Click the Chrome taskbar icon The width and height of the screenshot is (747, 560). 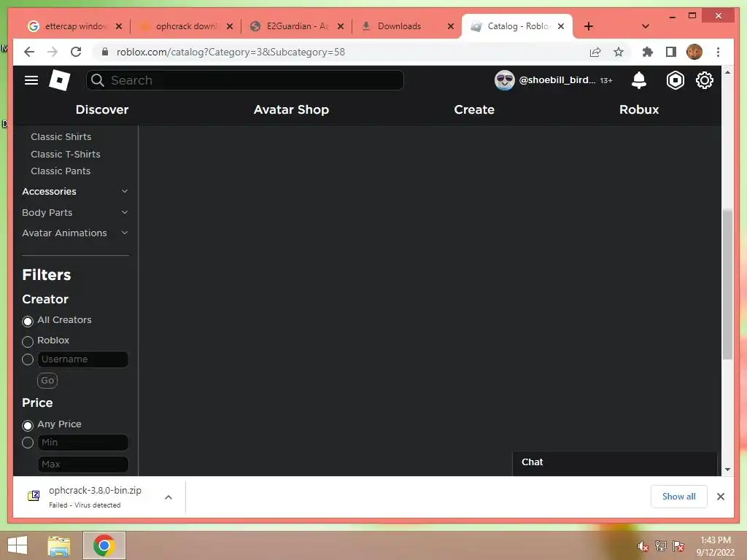tap(104, 545)
